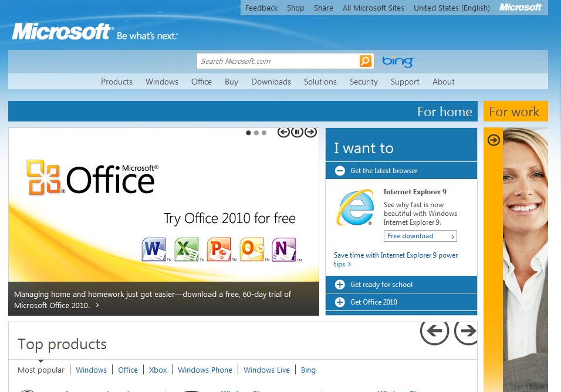Viewport: 561px width, 392px height.
Task: Open the Solutions navigation menu
Action: click(320, 82)
